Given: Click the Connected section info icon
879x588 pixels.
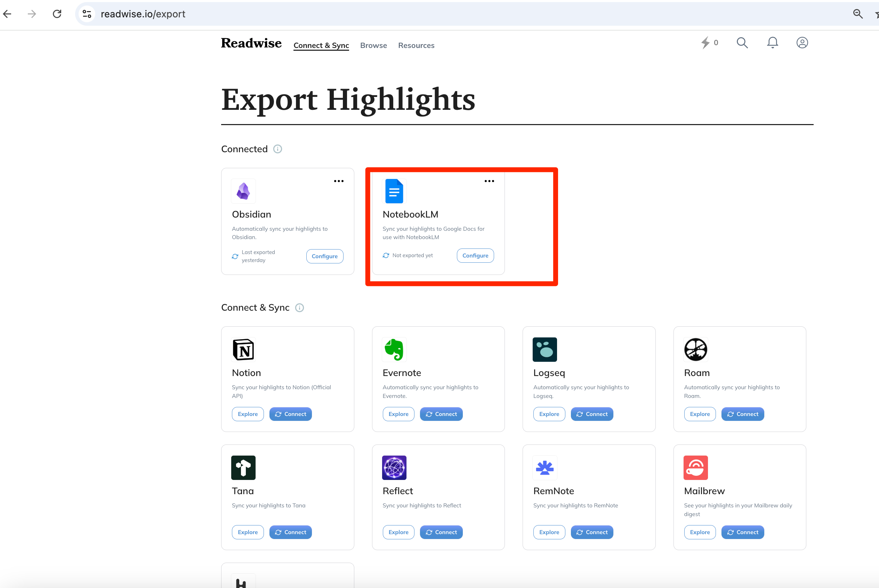Looking at the screenshot, I should coord(277,149).
